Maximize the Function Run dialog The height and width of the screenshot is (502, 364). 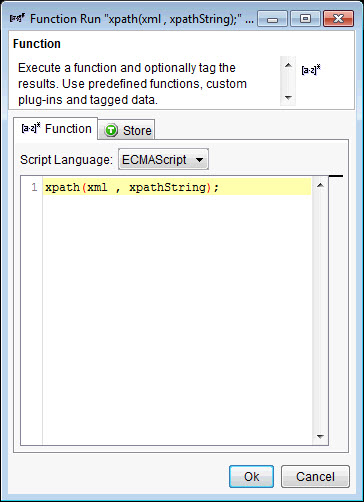pyautogui.click(x=305, y=19)
